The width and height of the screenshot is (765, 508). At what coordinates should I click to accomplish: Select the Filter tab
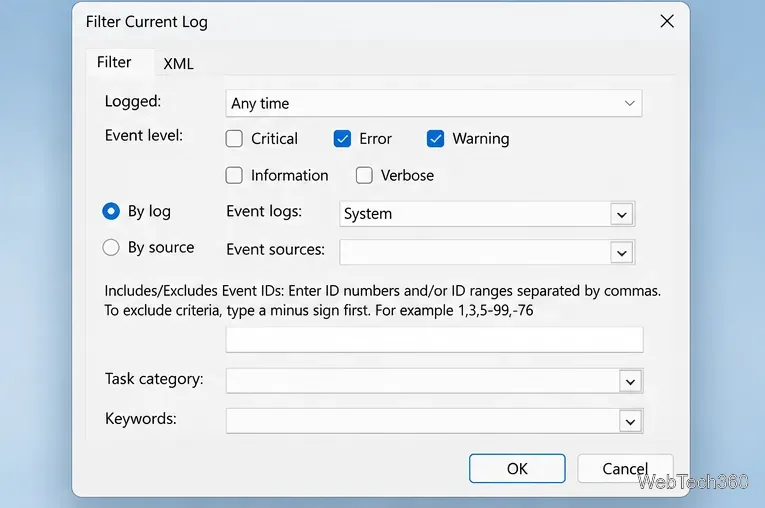coord(114,62)
